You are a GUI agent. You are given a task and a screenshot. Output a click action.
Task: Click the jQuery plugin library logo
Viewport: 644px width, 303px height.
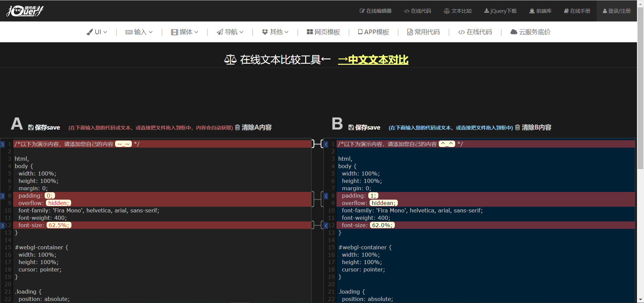(25, 11)
